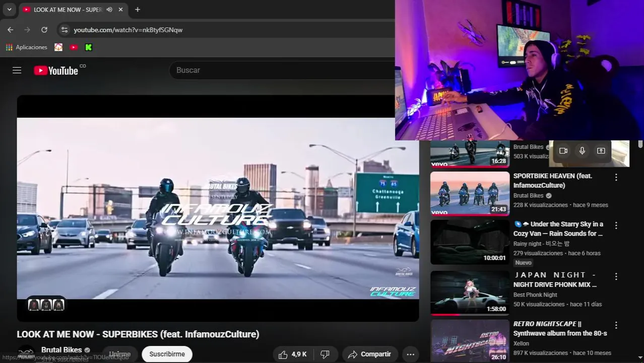Screen dimensions: 644x363
Task: View site information icon in address bar
Action: pyautogui.click(x=65, y=30)
